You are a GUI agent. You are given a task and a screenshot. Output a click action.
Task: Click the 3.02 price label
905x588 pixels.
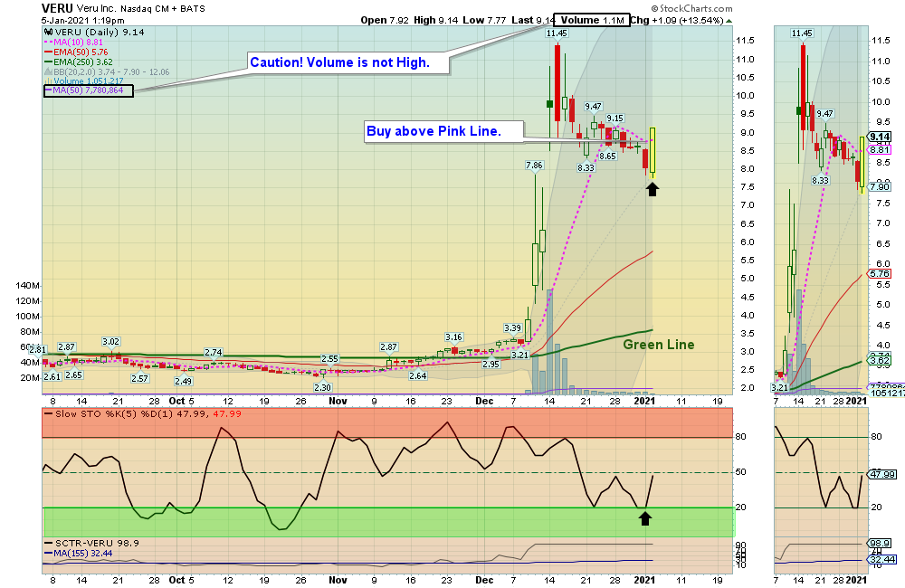(x=110, y=342)
